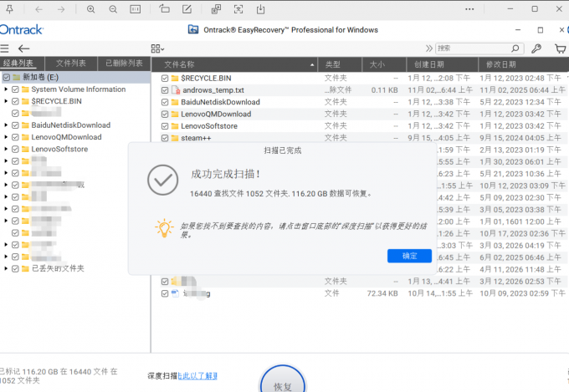
Task: Zoom in with the magnifier plus icon
Action: [x=90, y=9]
